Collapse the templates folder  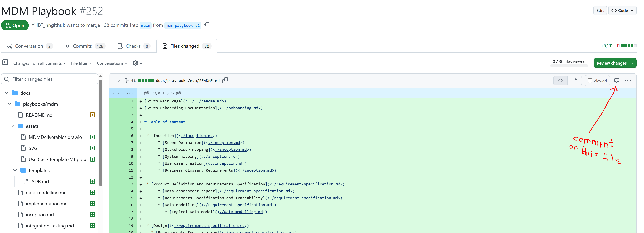click(x=15, y=170)
